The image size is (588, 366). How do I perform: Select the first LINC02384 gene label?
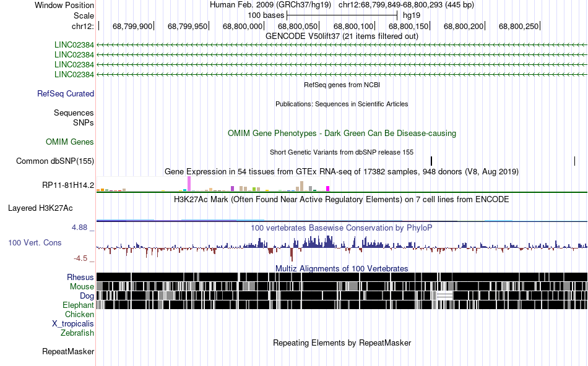click(x=74, y=45)
